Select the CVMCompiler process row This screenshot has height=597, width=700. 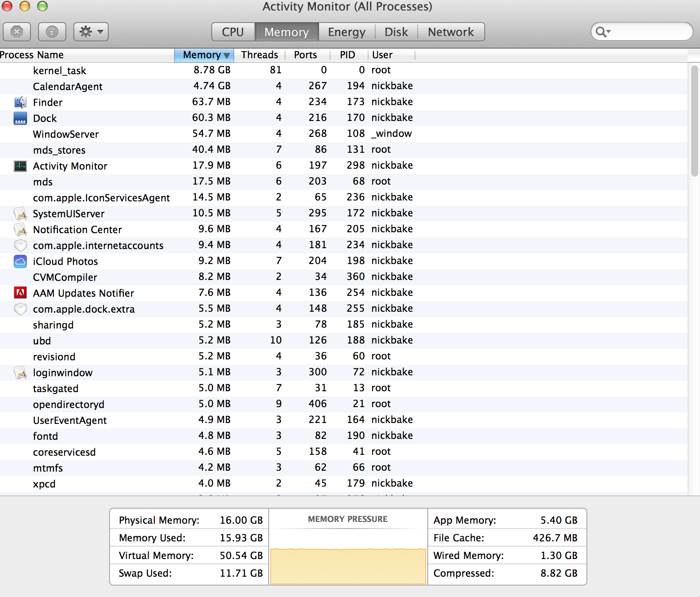tap(344, 277)
